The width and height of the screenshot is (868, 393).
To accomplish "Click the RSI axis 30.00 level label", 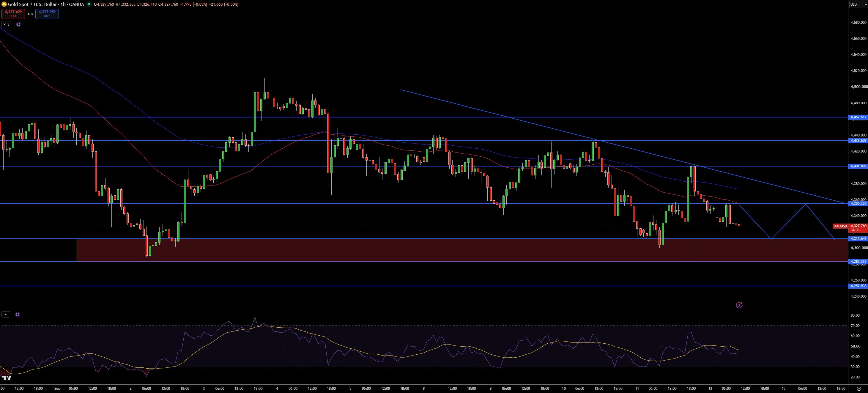I will (855, 367).
